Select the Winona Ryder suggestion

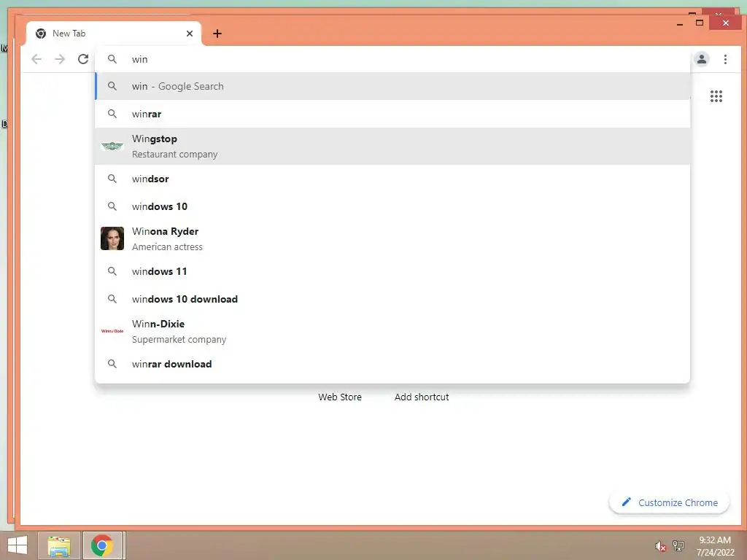[392, 238]
